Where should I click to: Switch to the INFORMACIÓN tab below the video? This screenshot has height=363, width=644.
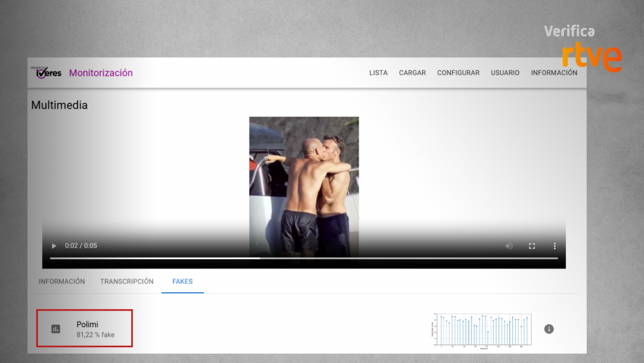coord(62,281)
